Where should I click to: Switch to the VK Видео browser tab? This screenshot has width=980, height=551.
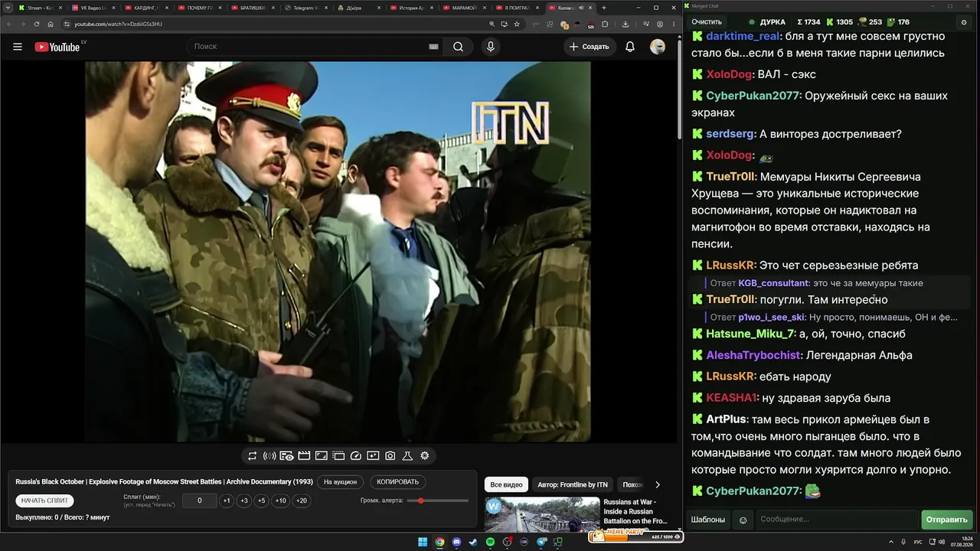pos(93,8)
